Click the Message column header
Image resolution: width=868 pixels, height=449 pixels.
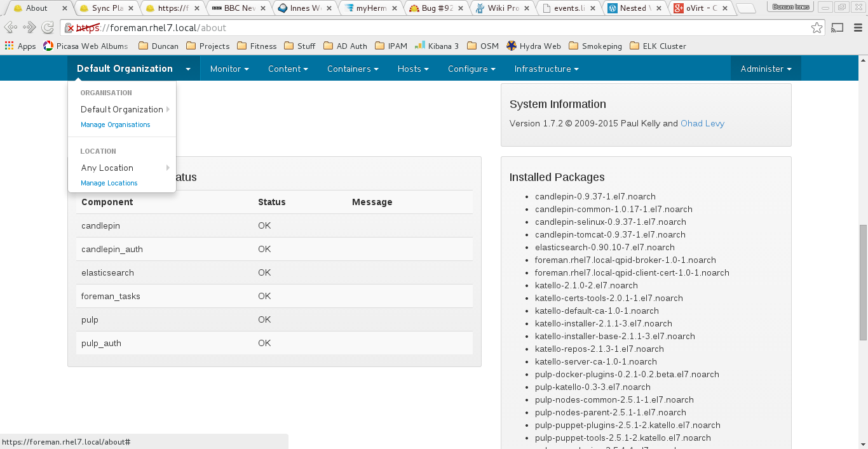[372, 202]
